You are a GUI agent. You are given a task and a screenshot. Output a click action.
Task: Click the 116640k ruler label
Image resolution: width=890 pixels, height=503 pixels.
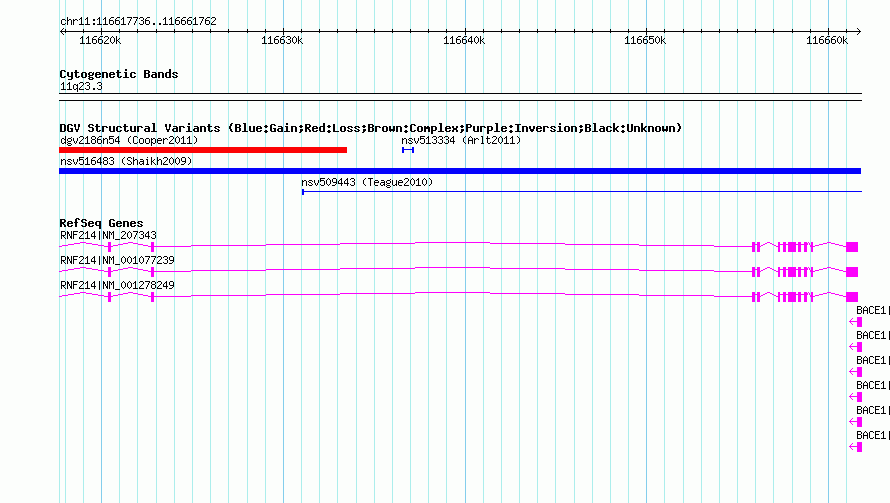464,40
